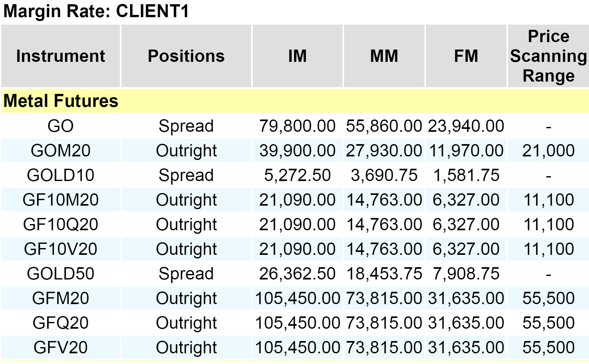The width and height of the screenshot is (589, 364).
Task: Click the Margin Rate: CLIENT1 title
Action: (96, 11)
